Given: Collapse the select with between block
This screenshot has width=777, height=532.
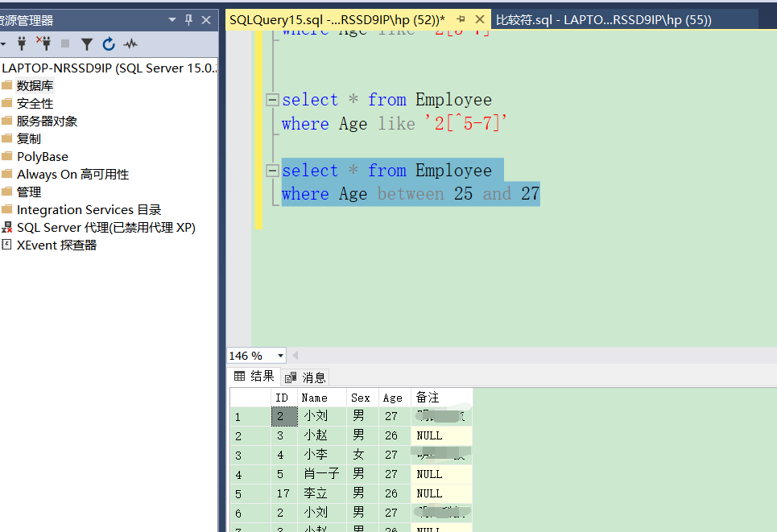Looking at the screenshot, I should [x=272, y=171].
